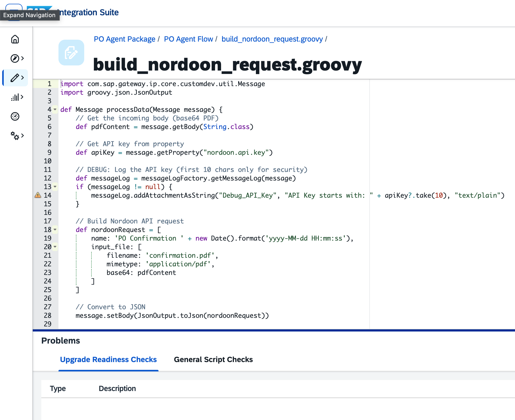Switch to General Script Checks tab

click(x=213, y=359)
